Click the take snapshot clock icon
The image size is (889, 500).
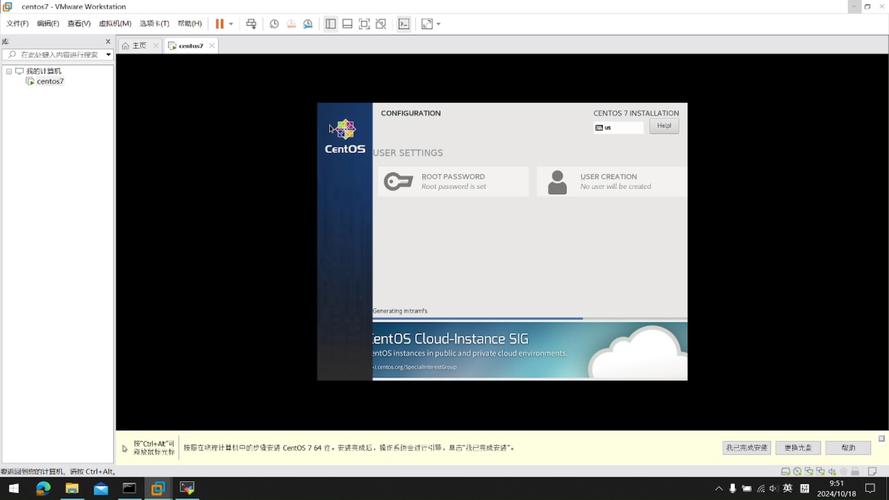pyautogui.click(x=274, y=24)
